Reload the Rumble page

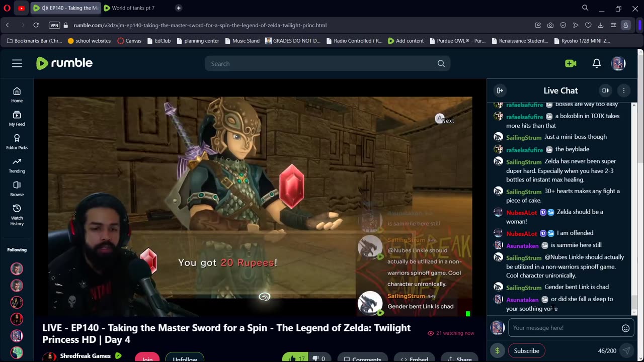tap(36, 25)
